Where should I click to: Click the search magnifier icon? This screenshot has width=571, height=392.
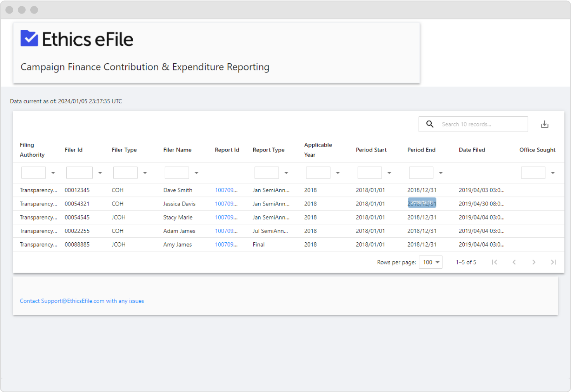click(430, 124)
